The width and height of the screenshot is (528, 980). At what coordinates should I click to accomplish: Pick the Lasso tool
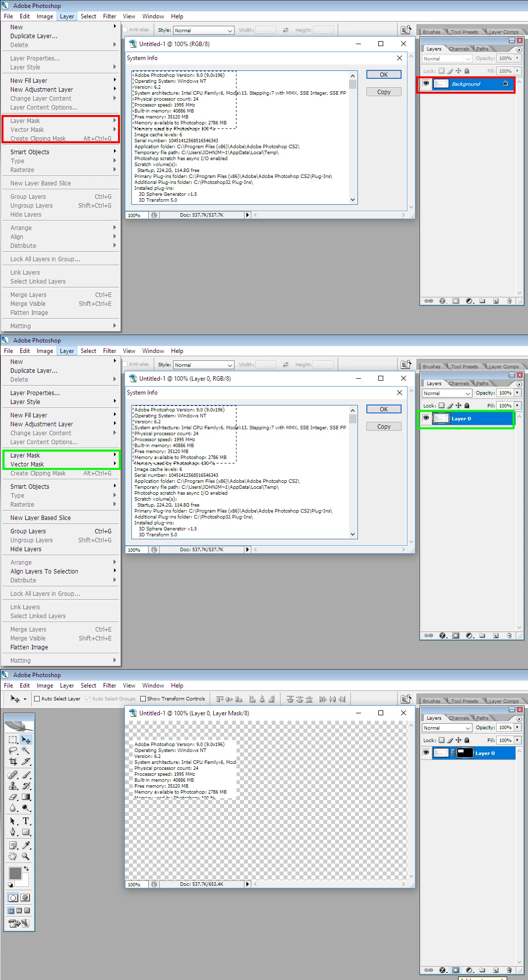pyautogui.click(x=13, y=750)
